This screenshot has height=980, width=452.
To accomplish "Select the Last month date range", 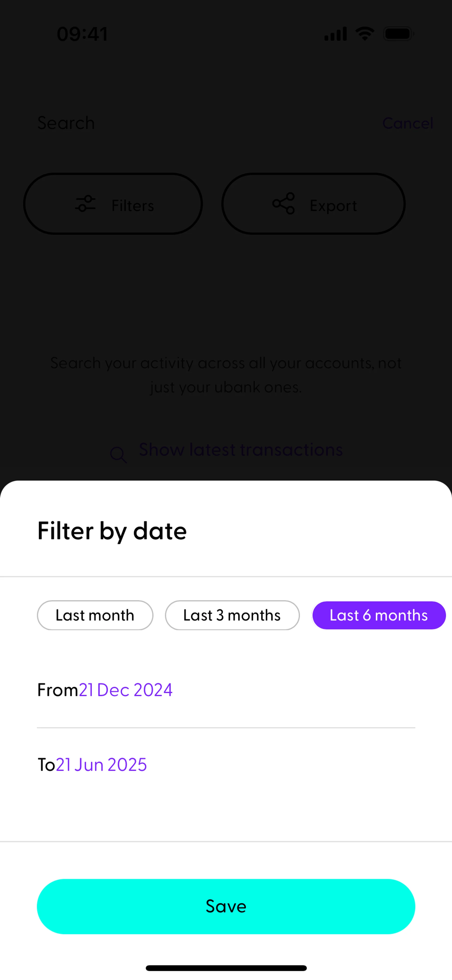I will point(95,615).
